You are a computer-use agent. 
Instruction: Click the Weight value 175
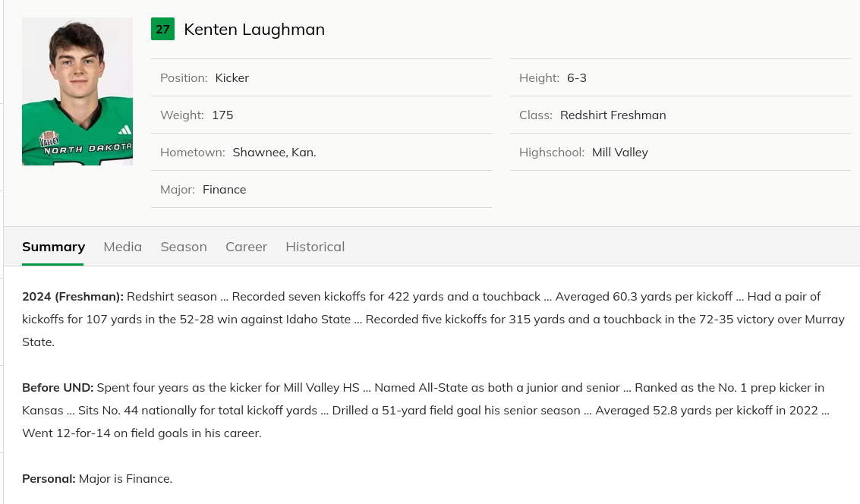222,115
